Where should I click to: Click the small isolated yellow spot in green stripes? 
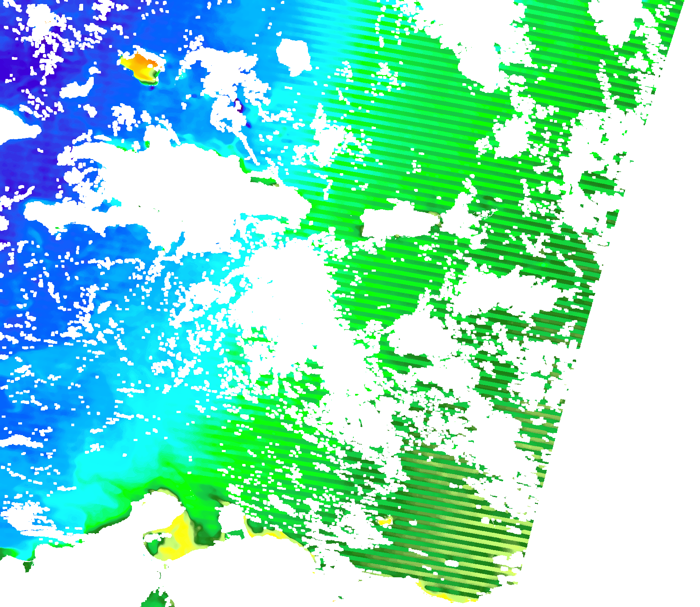click(385, 521)
